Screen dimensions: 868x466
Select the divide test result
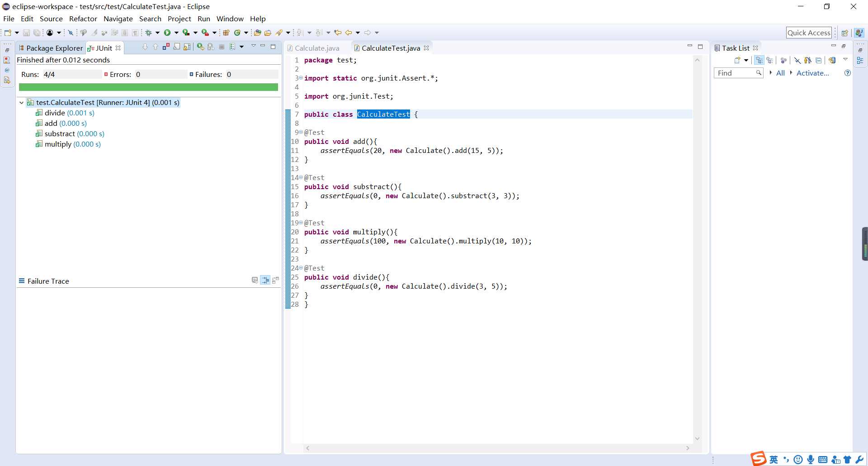65,113
